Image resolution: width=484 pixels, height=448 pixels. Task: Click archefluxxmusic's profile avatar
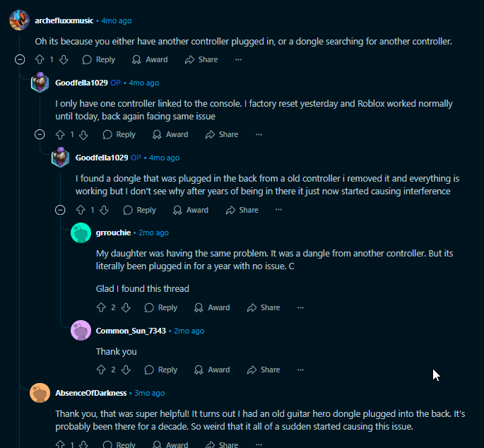(x=19, y=20)
